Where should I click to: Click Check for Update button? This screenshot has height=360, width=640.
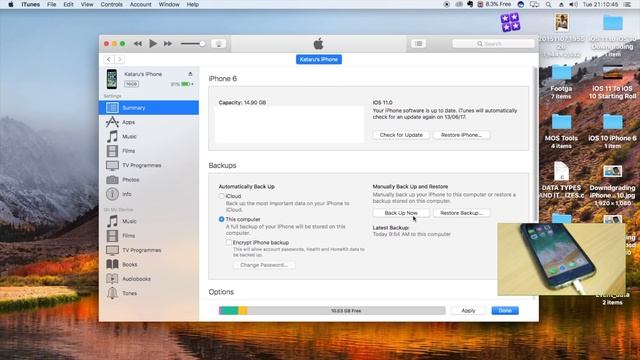(401, 135)
